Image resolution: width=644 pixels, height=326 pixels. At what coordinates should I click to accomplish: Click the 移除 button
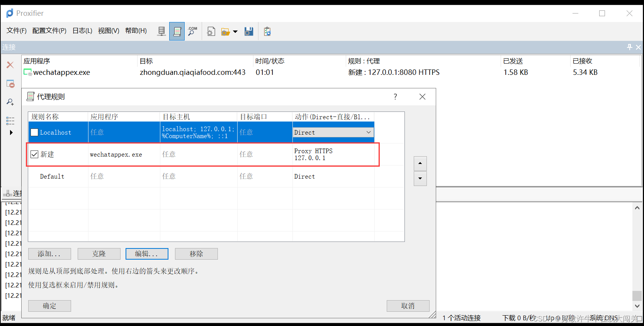(x=196, y=254)
